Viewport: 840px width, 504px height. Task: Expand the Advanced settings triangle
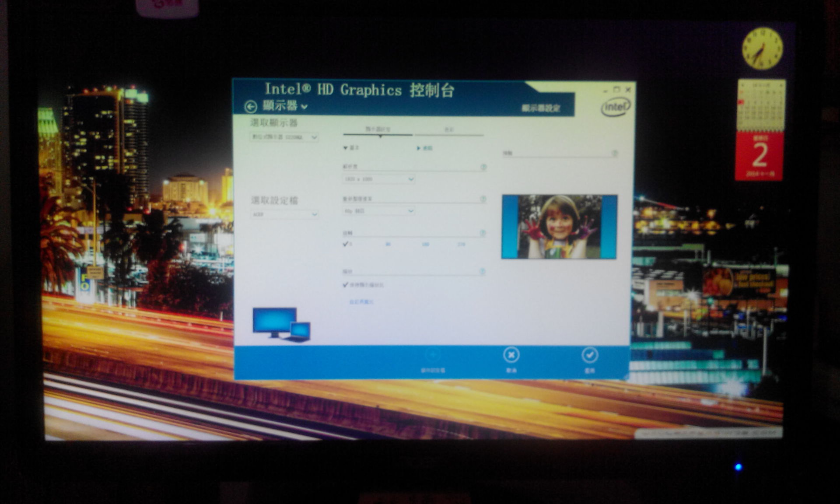click(x=419, y=148)
